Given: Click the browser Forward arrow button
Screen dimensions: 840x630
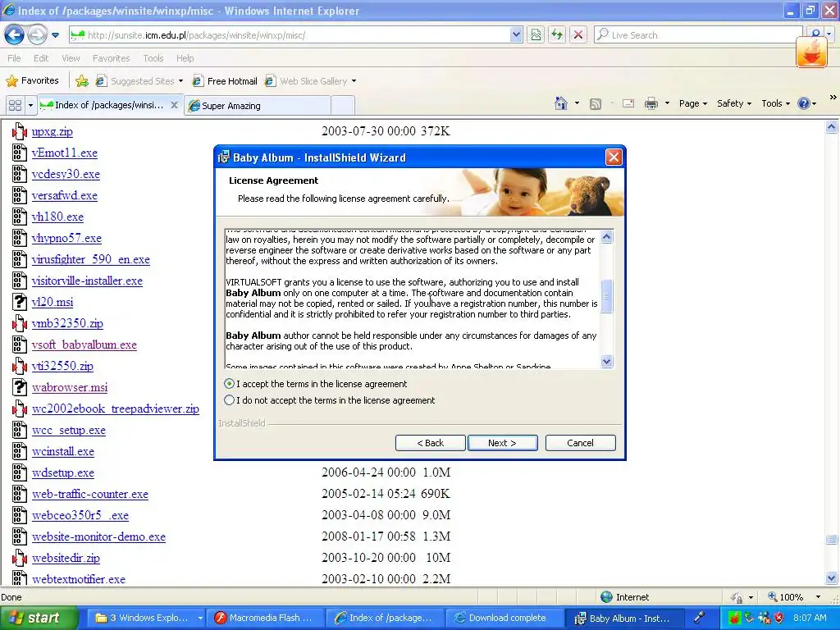Looking at the screenshot, I should 37,35.
